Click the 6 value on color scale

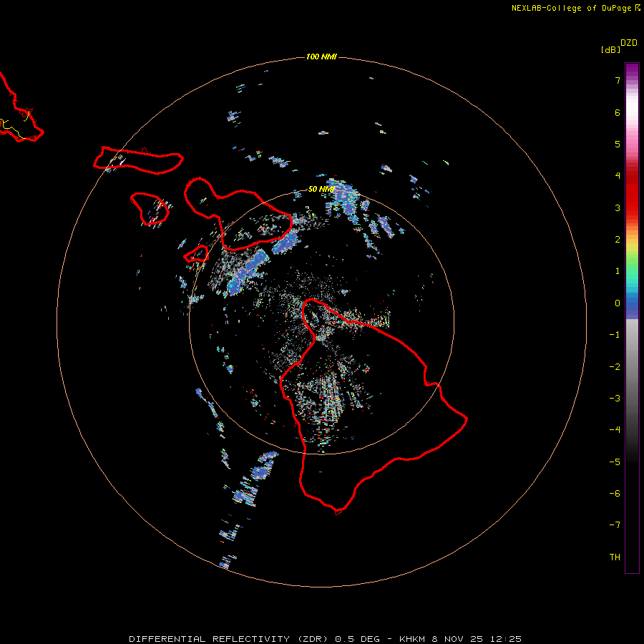coord(618,112)
